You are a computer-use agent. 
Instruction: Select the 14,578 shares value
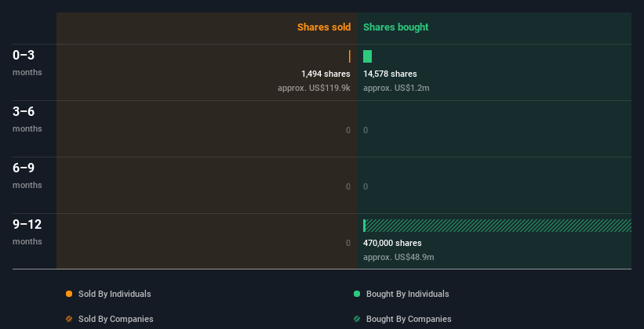point(390,74)
